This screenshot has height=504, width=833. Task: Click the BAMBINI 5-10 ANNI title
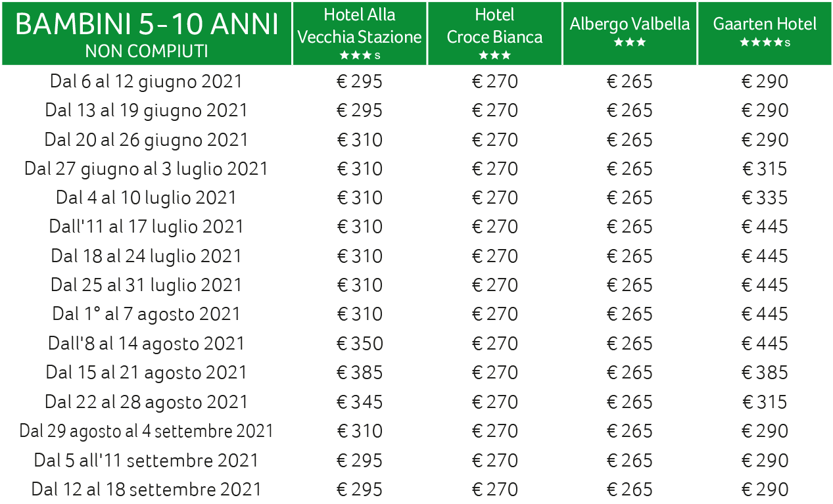pos(147,25)
